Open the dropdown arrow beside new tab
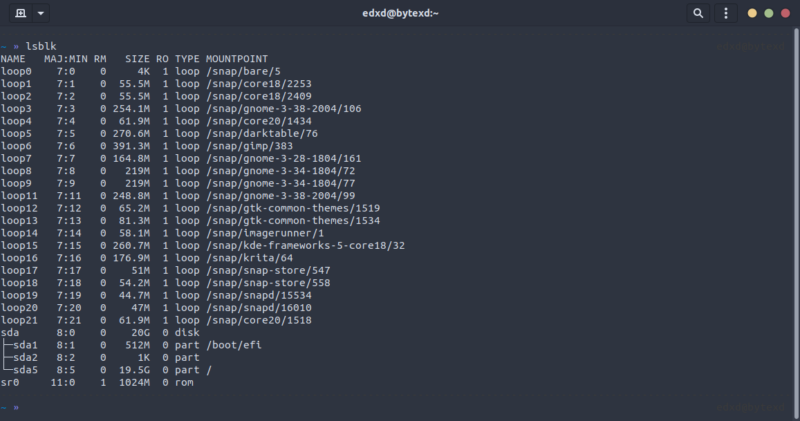This screenshot has width=800, height=421. pyautogui.click(x=40, y=14)
